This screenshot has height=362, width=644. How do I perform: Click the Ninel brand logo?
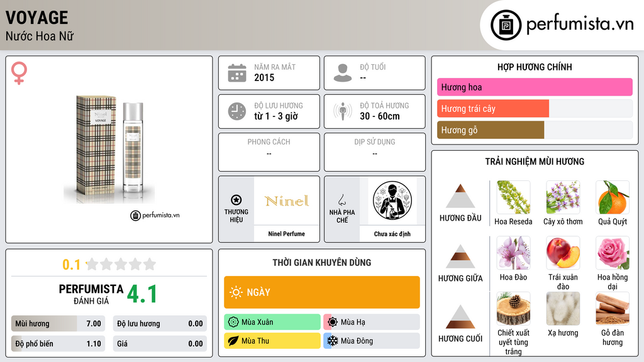click(287, 200)
